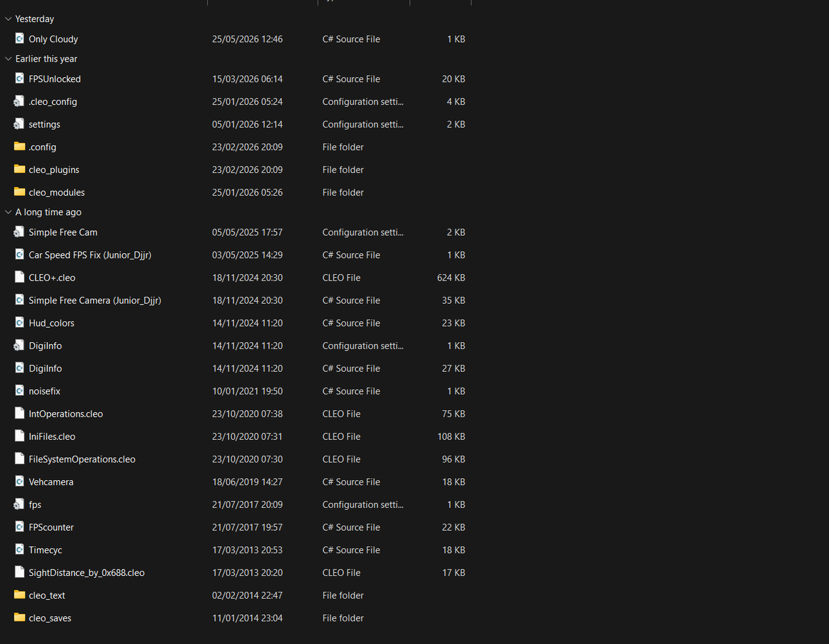Click the DigiInfo configuration settings icon

click(19, 345)
